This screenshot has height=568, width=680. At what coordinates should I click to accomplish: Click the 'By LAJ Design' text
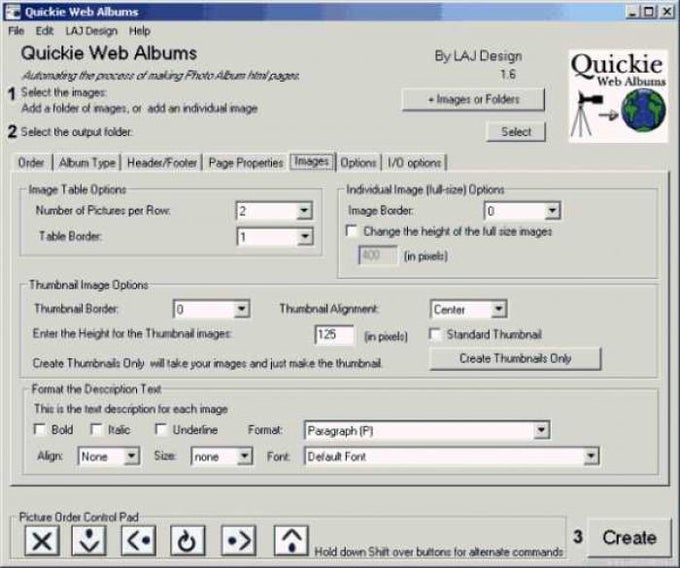[x=478, y=56]
